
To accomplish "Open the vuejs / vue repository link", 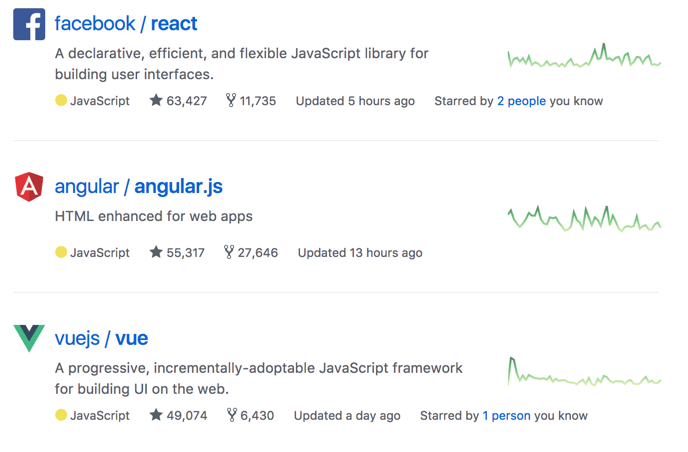I will (x=101, y=338).
